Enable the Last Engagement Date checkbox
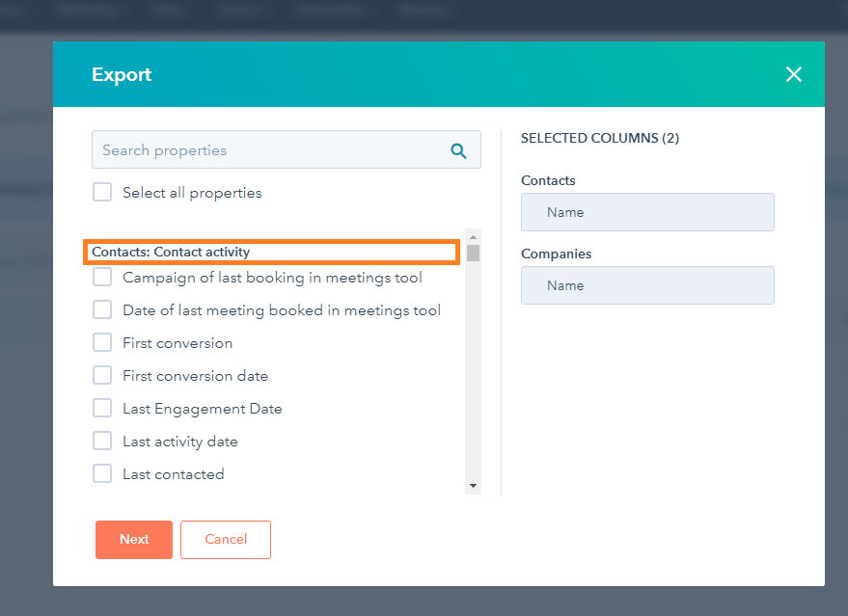The height and width of the screenshot is (616, 848). (x=102, y=408)
